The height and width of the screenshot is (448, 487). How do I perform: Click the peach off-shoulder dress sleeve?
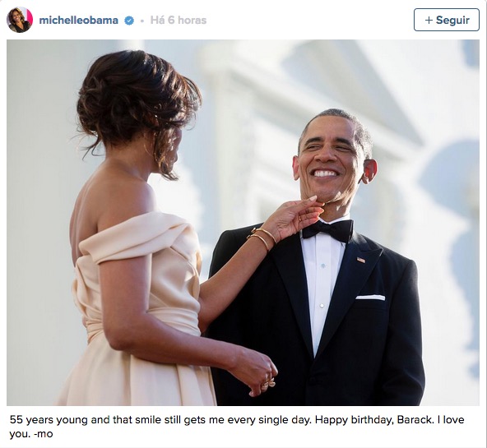click(133, 238)
